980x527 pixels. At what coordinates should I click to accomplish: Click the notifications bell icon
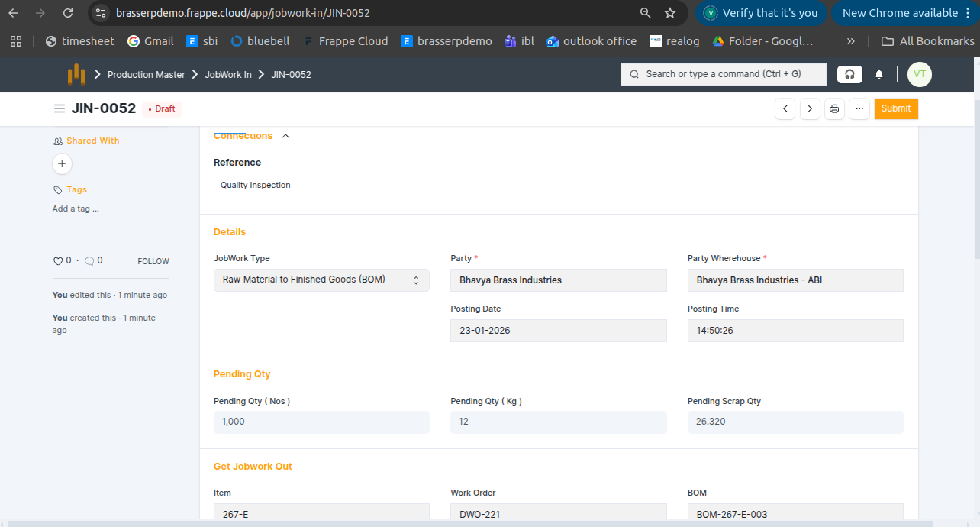coord(879,74)
